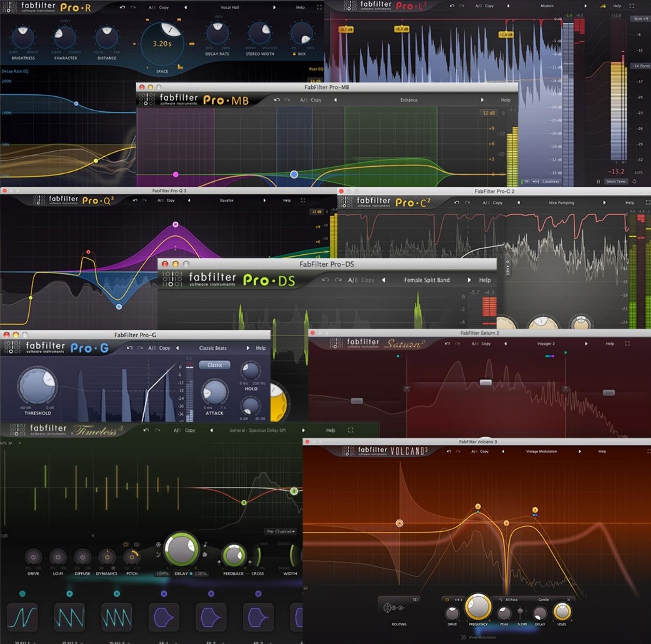Select XLFO 3 waveform tile in Timeless
Viewport: 651px width, 644px height.
click(x=116, y=617)
